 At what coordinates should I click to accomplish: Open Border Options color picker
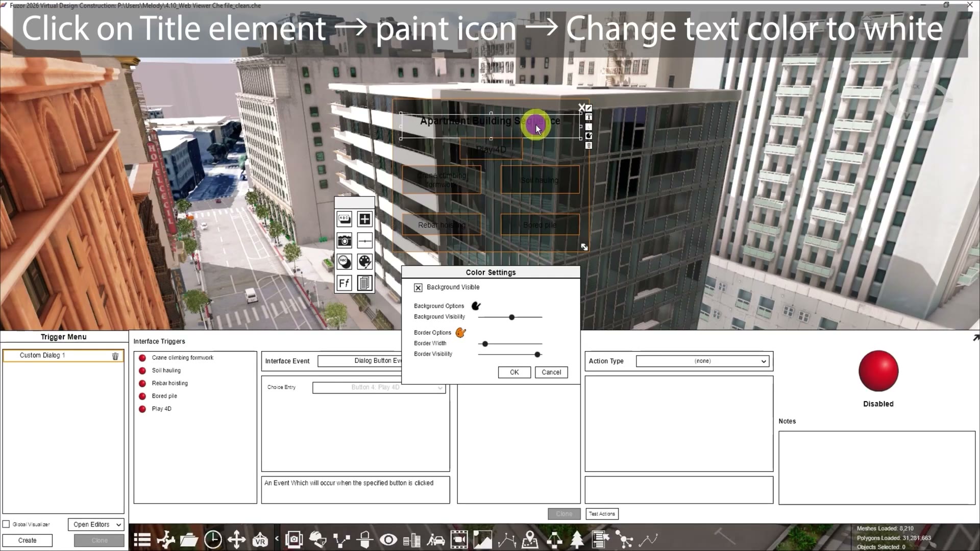click(x=460, y=333)
